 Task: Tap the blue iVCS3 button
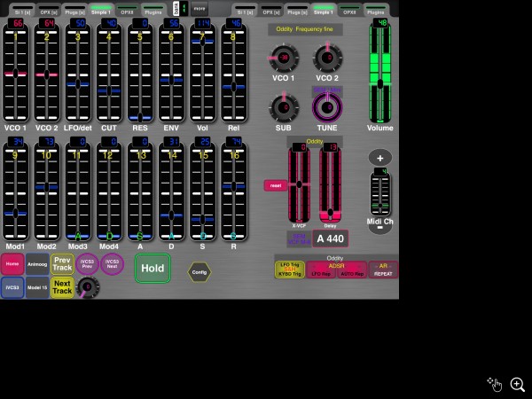tap(12, 287)
